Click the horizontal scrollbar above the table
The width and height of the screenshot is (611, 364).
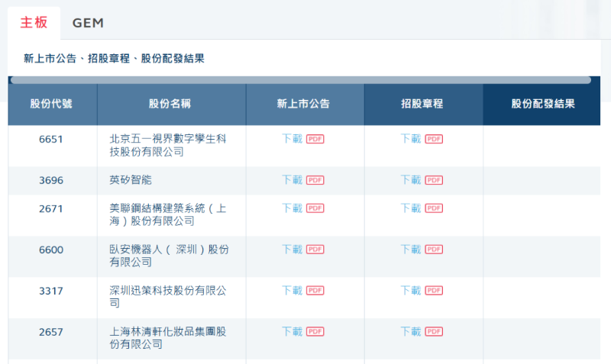tap(300, 80)
